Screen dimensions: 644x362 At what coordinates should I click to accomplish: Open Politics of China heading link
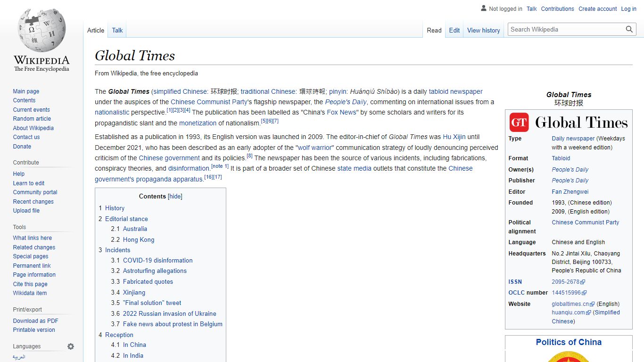tap(569, 342)
